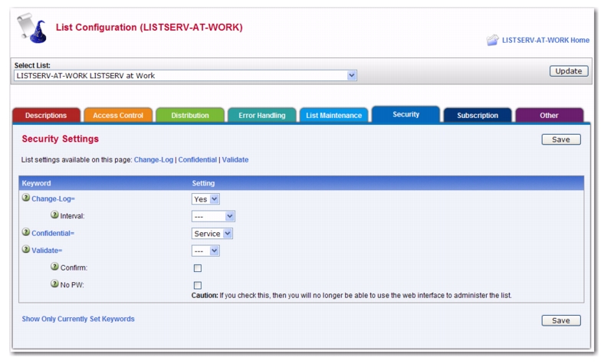Click Show Only Currently Set Keywords
Image resolution: width=604 pixels, height=364 pixels.
click(x=78, y=319)
